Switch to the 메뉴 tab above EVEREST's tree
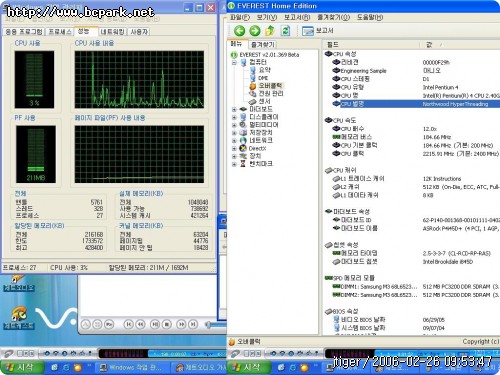500x375 pixels. pyautogui.click(x=236, y=44)
